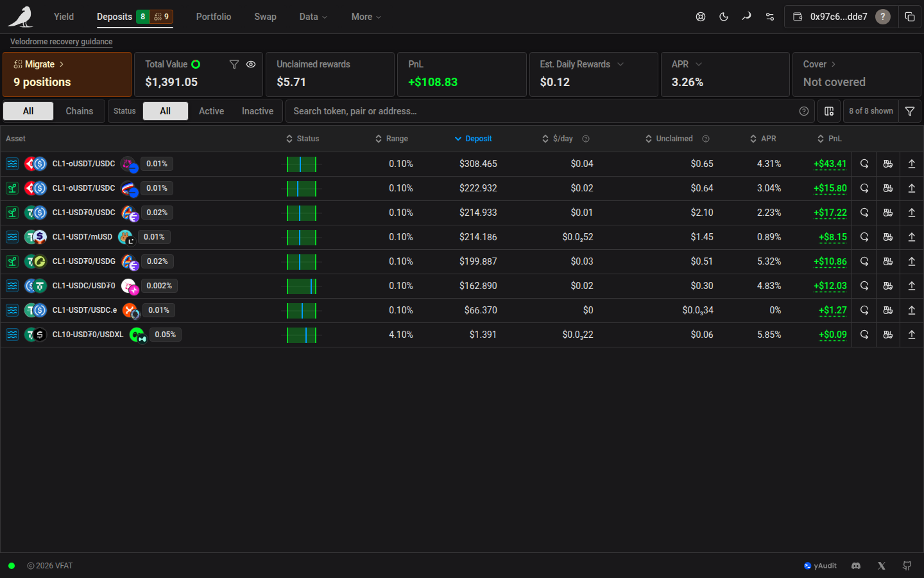Click the 0.002% fee badge
Viewport: 924px width, 578px height.
[x=159, y=286]
